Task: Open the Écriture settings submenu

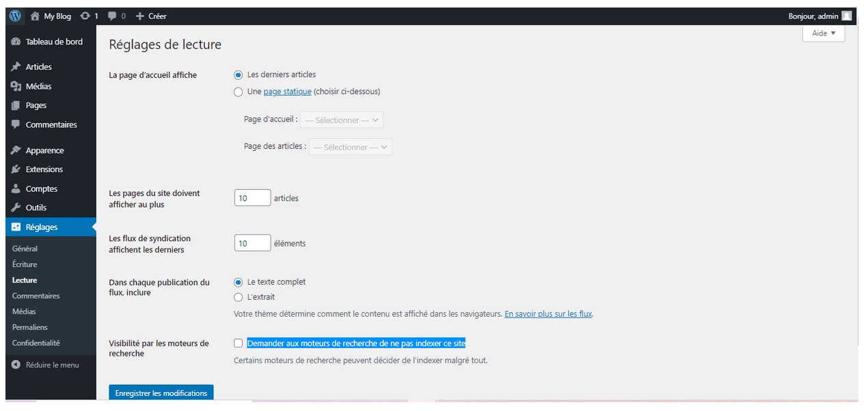Action: tap(25, 264)
